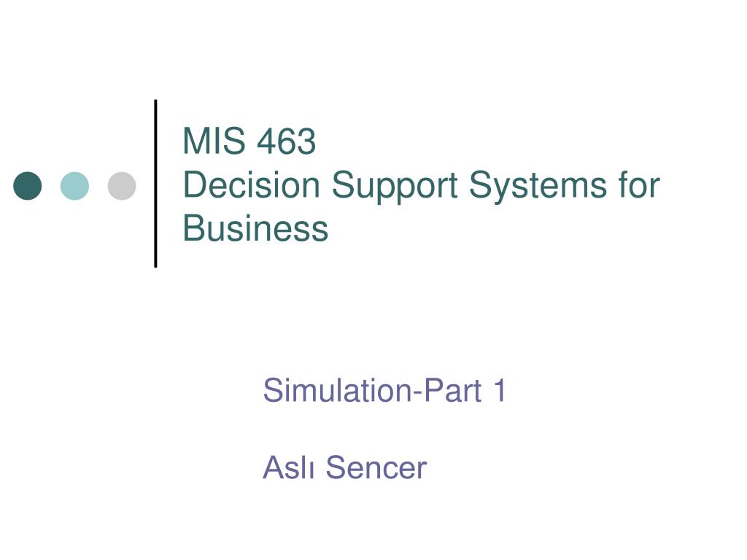Select the black vertical divider line
This screenshot has height=560, width=747.
[156, 183]
